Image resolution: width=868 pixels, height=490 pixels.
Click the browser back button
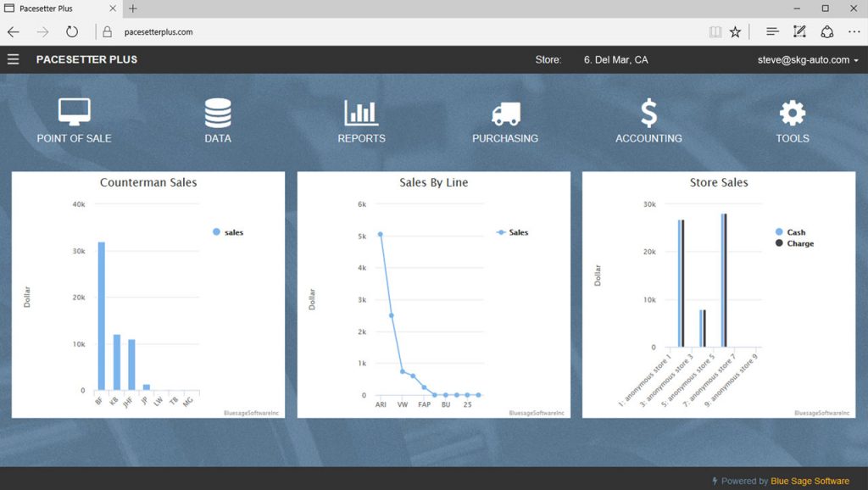pyautogui.click(x=13, y=31)
